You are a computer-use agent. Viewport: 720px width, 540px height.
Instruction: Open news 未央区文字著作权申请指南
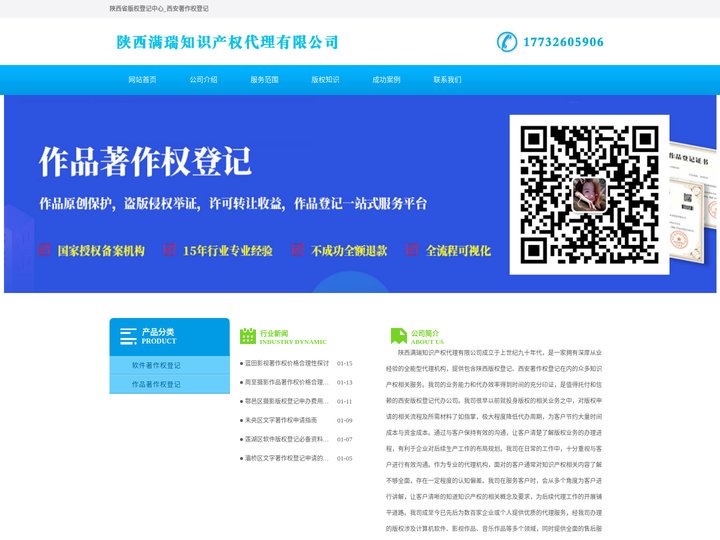click(x=281, y=420)
